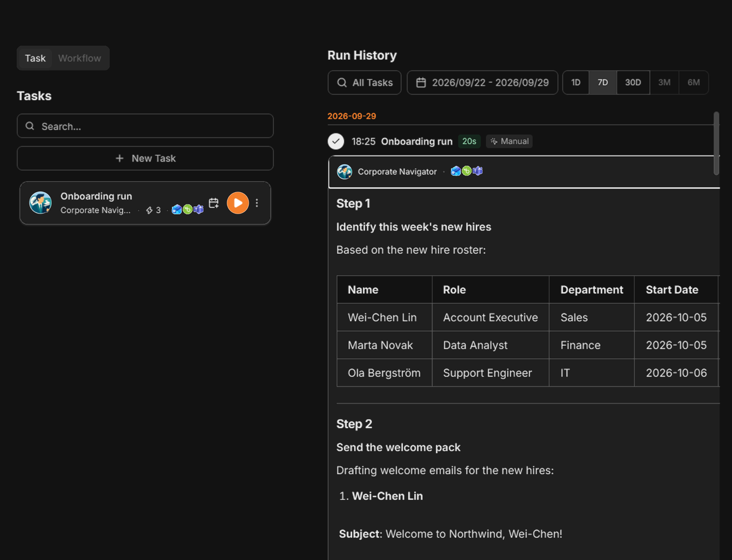Click the Account Executive cell
732x560 pixels.
[x=490, y=318]
